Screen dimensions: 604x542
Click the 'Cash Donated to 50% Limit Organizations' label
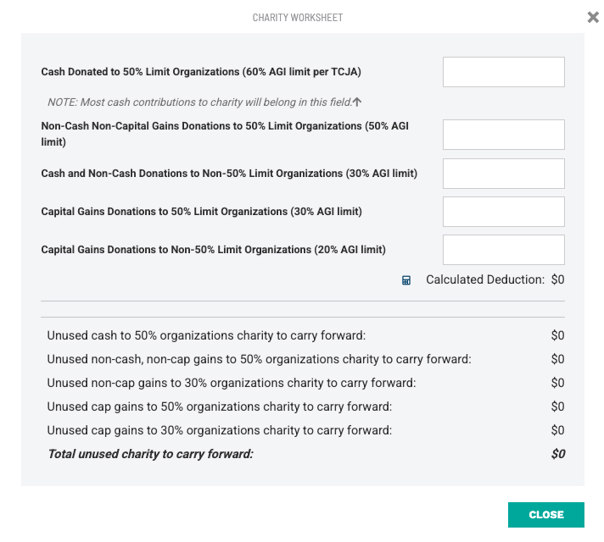coord(201,72)
